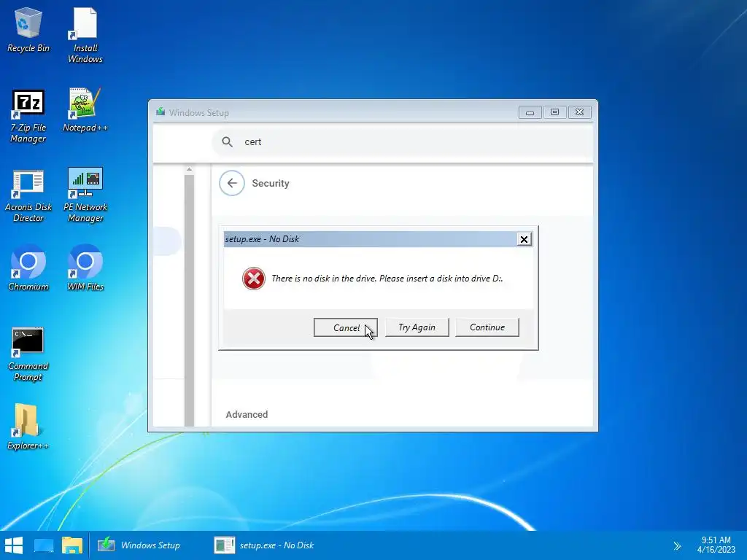Open Explorer++ folder icon
The image size is (747, 560).
(x=28, y=427)
